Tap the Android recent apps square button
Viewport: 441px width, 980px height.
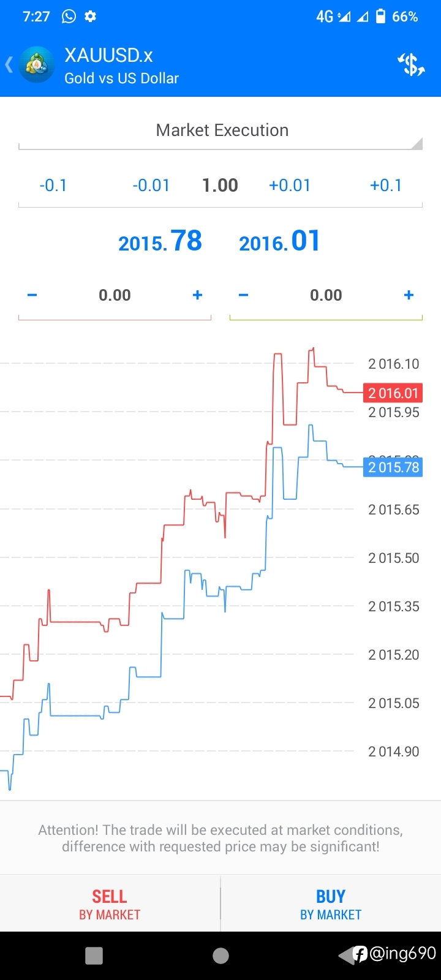point(94,956)
